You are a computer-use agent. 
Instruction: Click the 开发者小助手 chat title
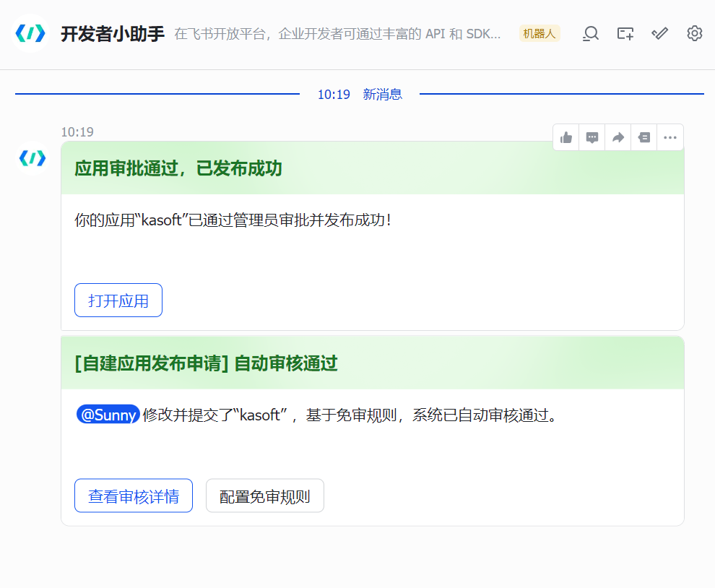(x=113, y=33)
